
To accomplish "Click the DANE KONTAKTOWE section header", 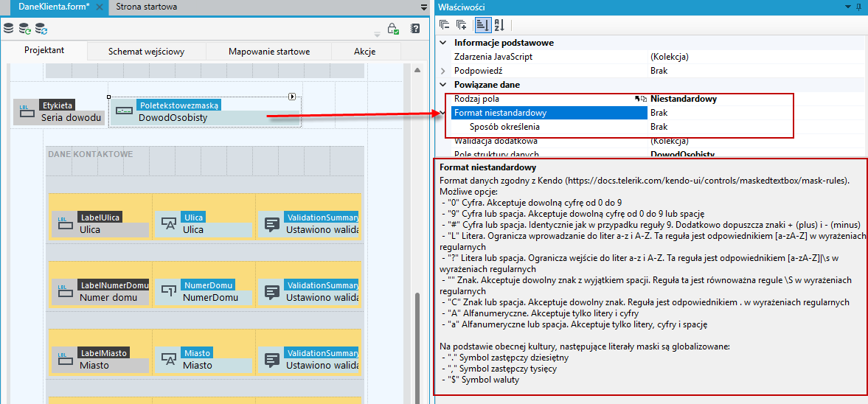I will point(90,154).
